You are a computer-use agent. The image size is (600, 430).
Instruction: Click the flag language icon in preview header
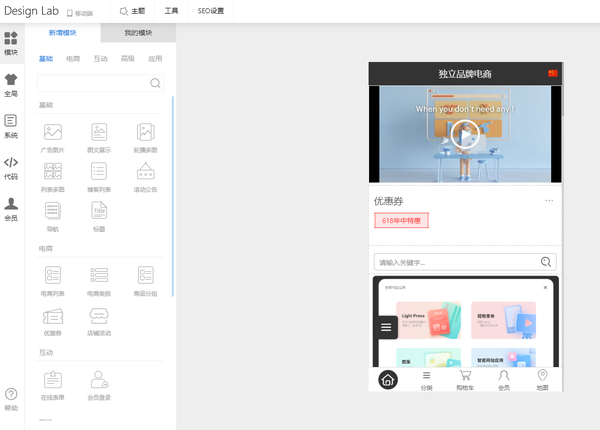[553, 73]
